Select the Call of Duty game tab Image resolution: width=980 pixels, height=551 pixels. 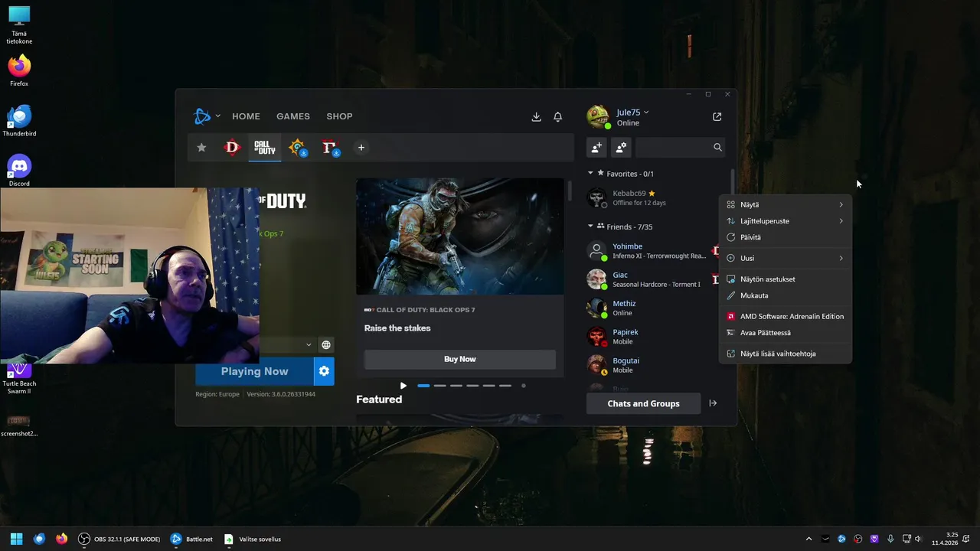(265, 148)
